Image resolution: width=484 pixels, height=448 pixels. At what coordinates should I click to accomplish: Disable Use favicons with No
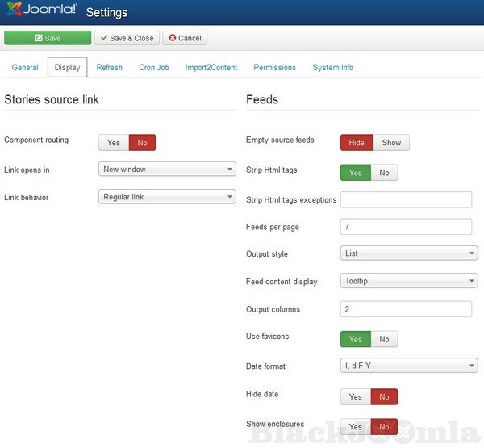(x=384, y=339)
